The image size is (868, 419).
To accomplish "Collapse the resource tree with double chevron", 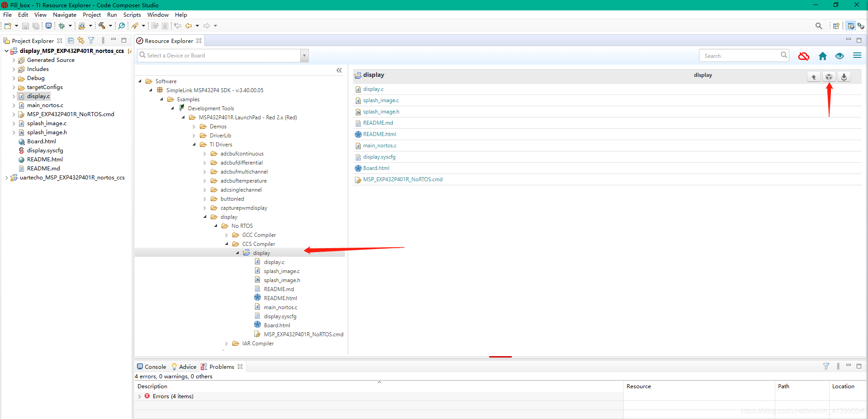I will tap(339, 70).
